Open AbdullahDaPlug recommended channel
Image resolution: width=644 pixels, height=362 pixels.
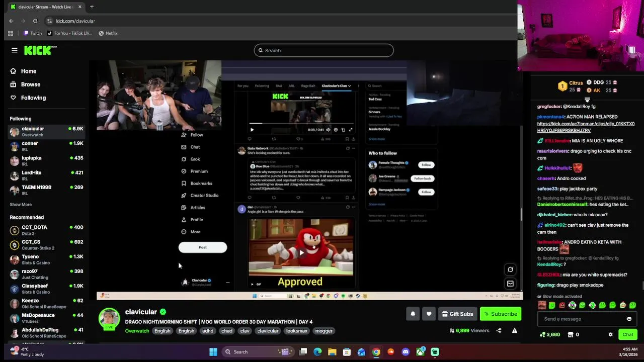pos(46,332)
